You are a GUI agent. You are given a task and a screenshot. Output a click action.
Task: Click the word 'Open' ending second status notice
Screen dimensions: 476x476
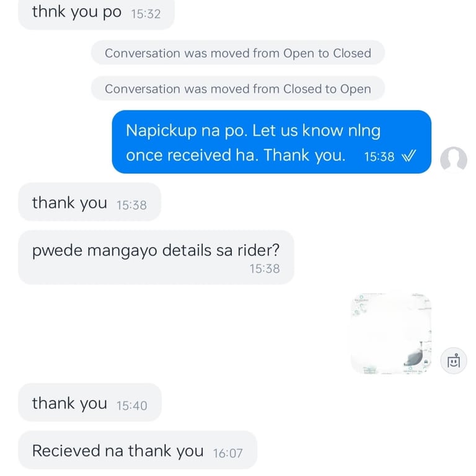tap(356, 89)
